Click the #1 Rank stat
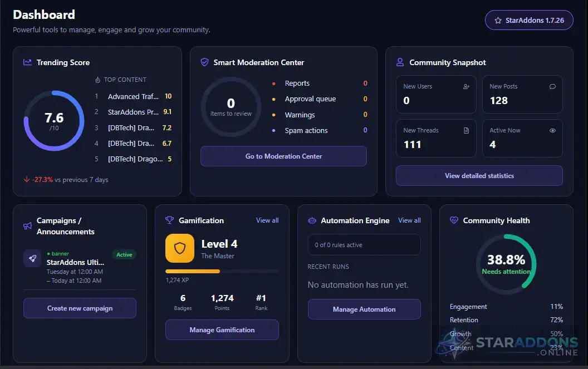The width and height of the screenshot is (588, 369). (x=261, y=302)
